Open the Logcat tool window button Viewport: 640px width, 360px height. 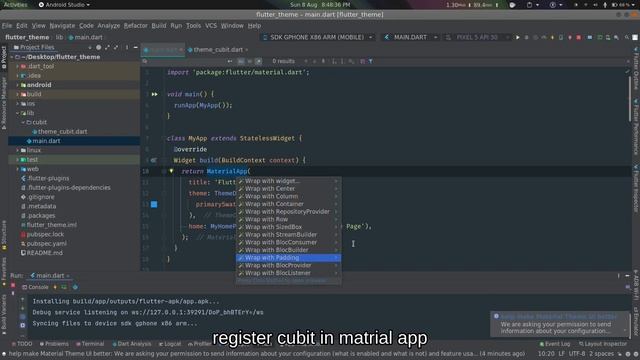(170, 344)
